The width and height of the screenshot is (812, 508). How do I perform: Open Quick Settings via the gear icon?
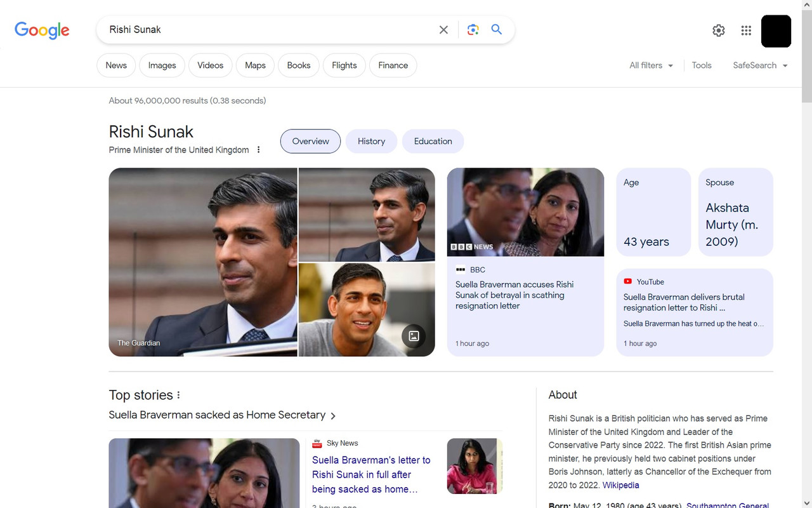coord(718,30)
